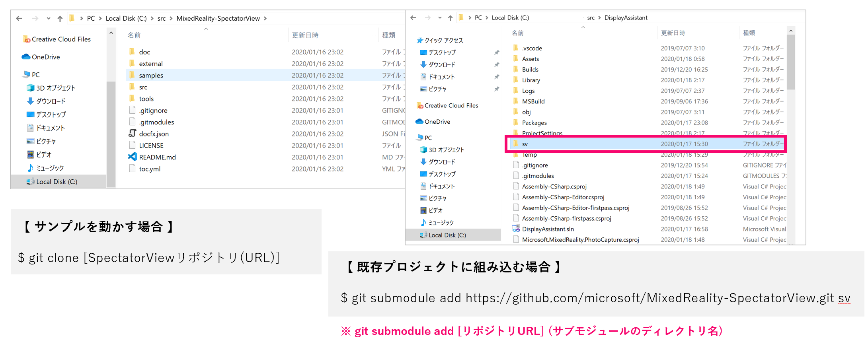Click scrollbar up arrow in DisplayAssistant file list
868x342 pixels.
point(791,31)
